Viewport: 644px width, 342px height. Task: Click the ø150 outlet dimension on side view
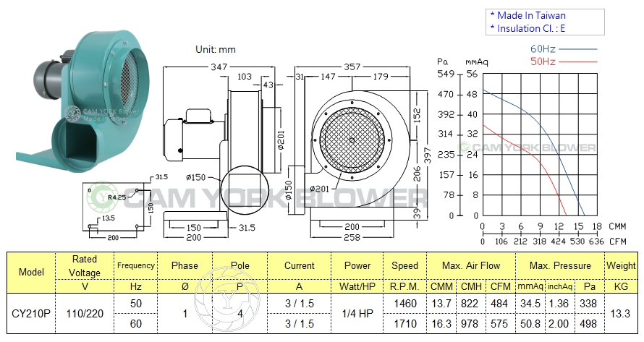[x=195, y=177]
